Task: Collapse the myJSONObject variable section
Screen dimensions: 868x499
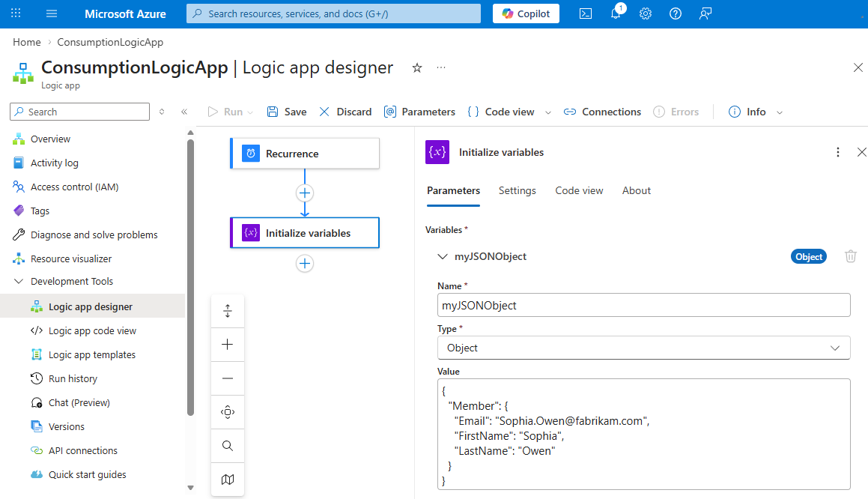Action: 443,256
